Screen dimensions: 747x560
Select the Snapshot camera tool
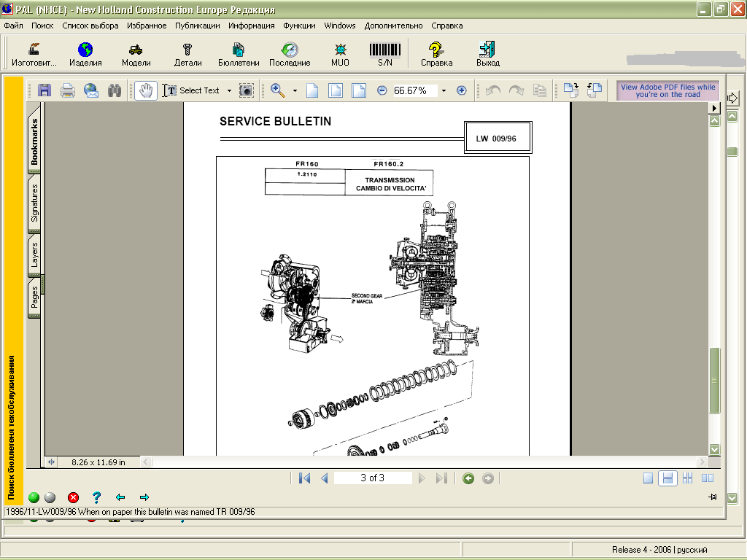pos(247,90)
